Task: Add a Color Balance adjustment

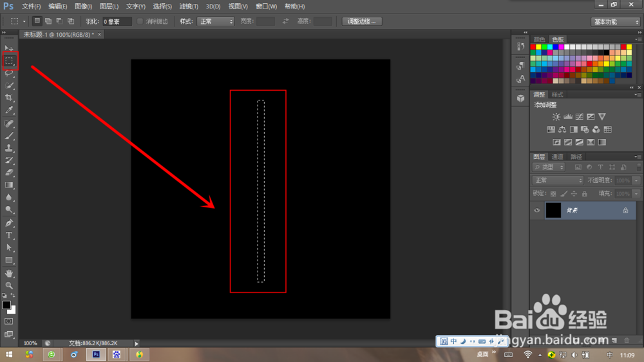Action: (562, 129)
